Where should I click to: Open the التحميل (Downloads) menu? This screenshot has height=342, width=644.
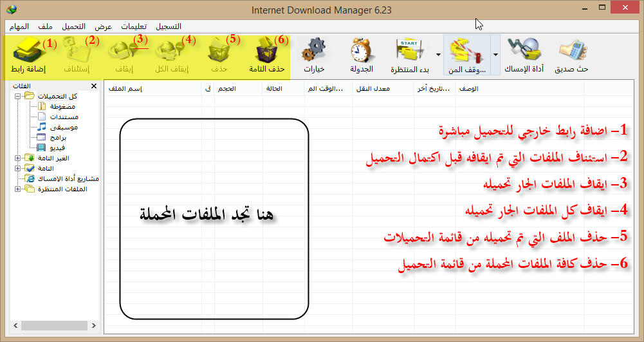(74, 26)
